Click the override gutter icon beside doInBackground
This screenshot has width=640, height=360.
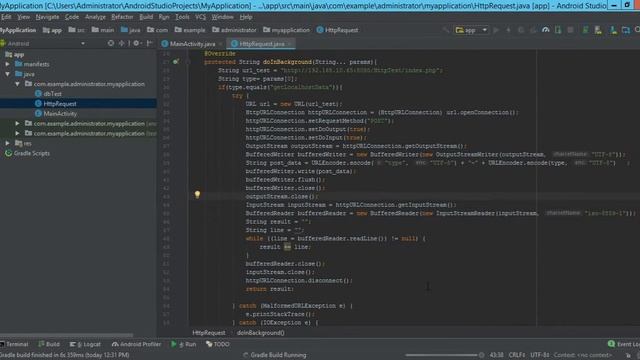coord(176,62)
